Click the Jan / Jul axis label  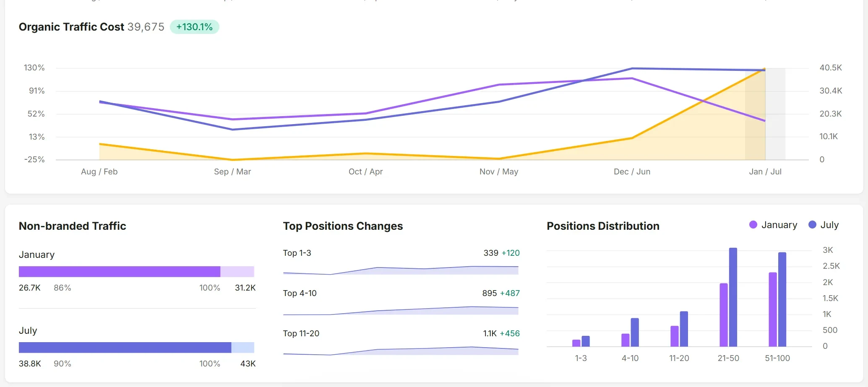click(x=765, y=171)
